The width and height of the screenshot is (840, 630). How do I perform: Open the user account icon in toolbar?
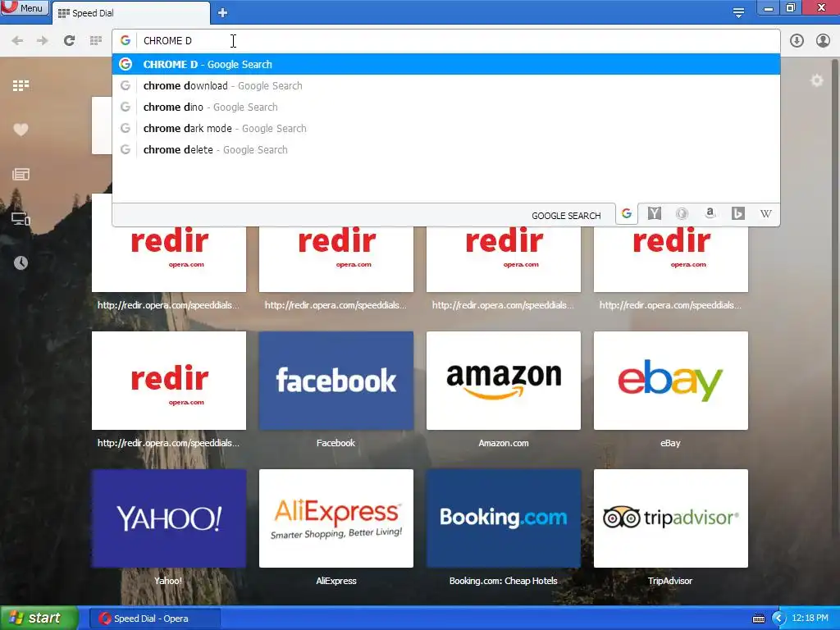pos(823,41)
